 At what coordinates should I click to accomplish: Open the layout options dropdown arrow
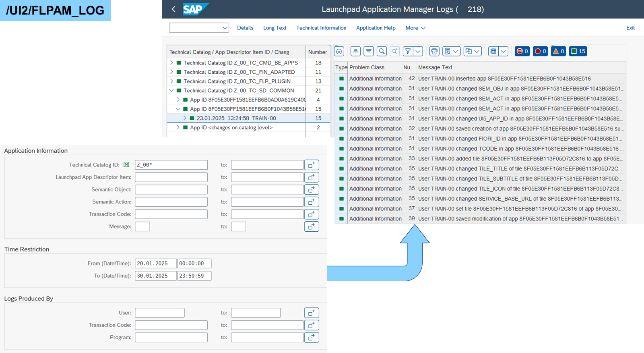[x=503, y=51]
